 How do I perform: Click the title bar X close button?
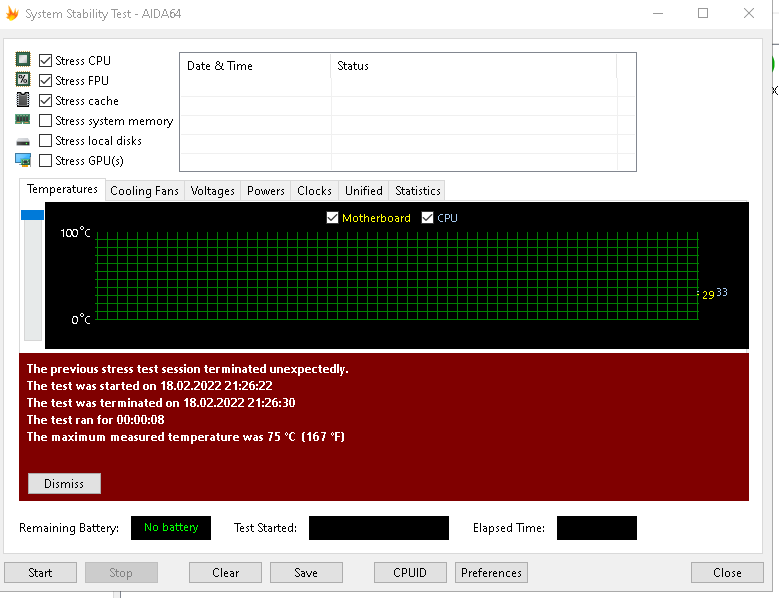pos(749,13)
